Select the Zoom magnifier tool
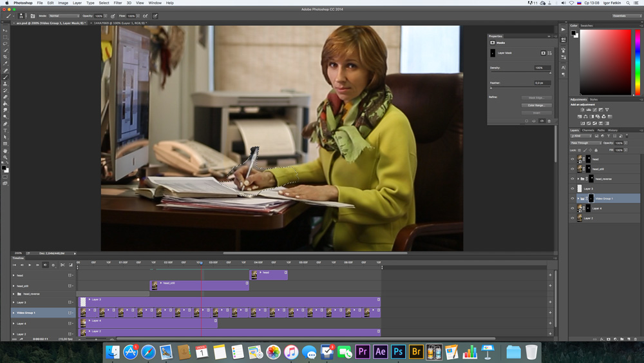This screenshot has width=644, height=363. (5, 157)
